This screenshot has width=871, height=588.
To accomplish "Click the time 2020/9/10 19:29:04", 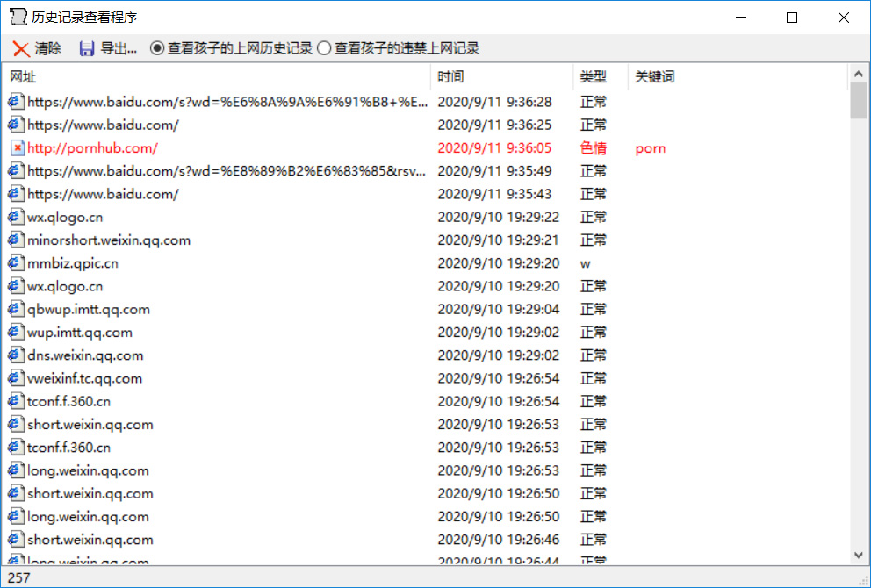I will (x=498, y=309).
